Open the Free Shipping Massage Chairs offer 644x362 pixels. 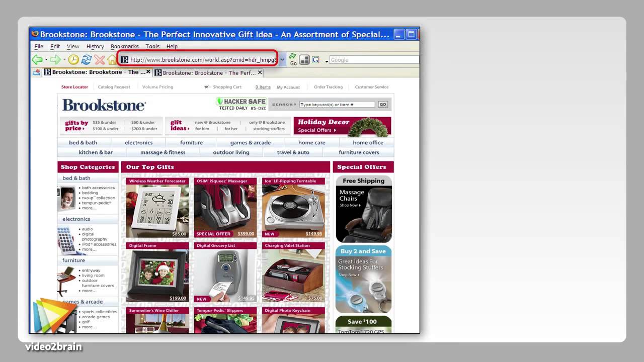[x=363, y=209]
